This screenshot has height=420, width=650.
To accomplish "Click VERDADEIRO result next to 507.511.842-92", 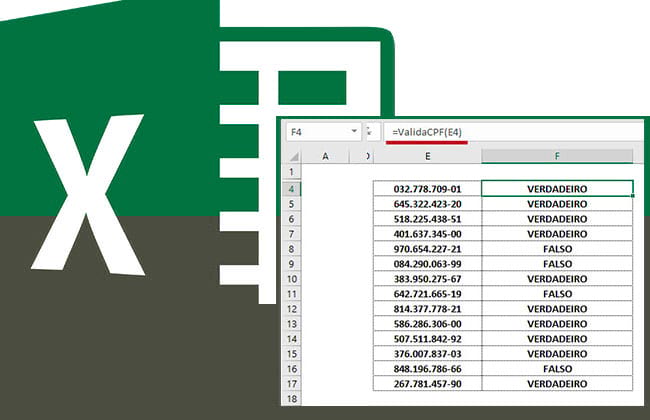I will tap(557, 339).
